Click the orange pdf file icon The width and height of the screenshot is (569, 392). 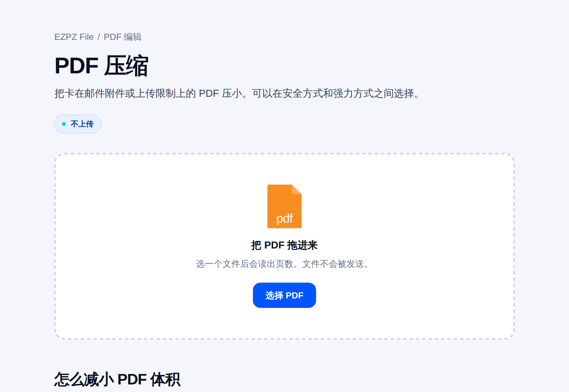[284, 206]
